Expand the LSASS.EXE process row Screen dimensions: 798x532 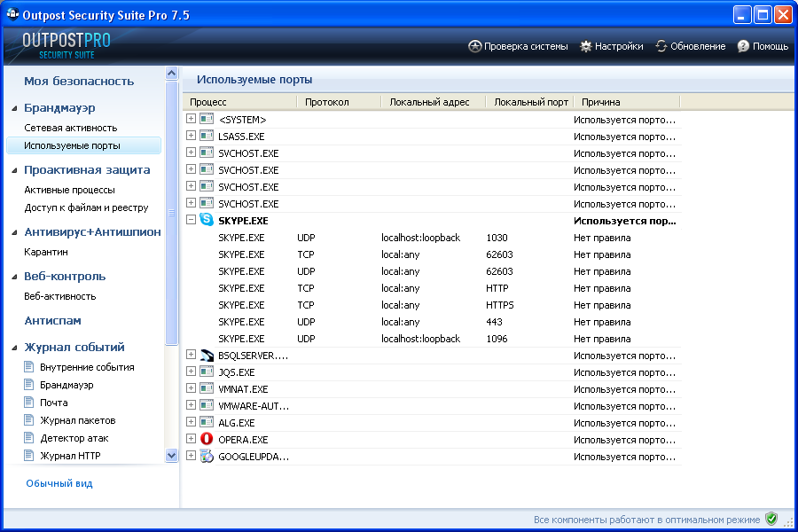(191, 136)
